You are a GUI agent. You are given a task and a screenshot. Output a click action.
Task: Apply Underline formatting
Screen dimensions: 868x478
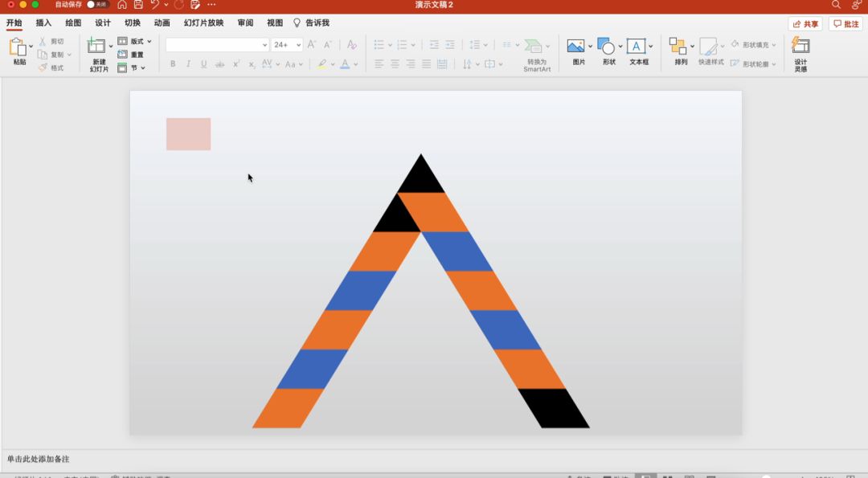(x=203, y=64)
